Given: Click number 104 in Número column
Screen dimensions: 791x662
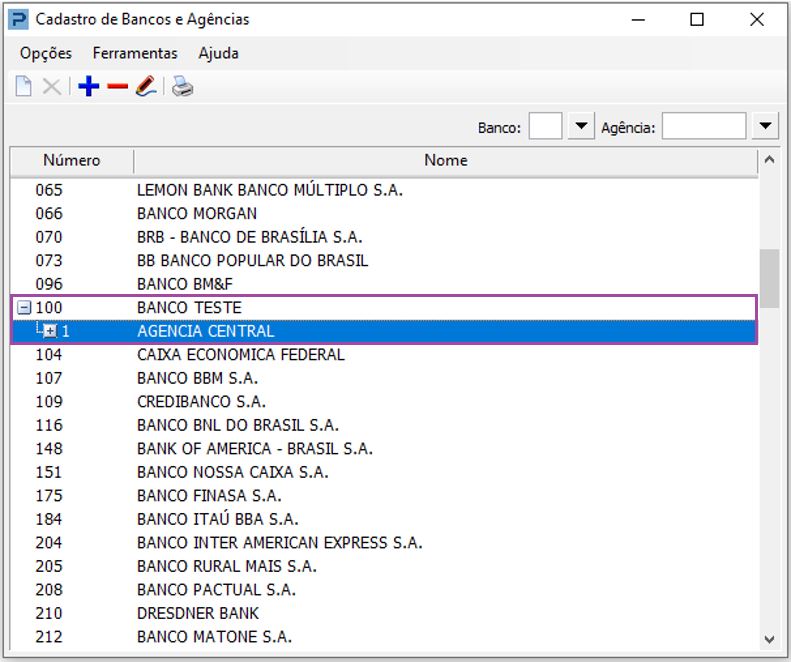Looking at the screenshot, I should point(49,354).
